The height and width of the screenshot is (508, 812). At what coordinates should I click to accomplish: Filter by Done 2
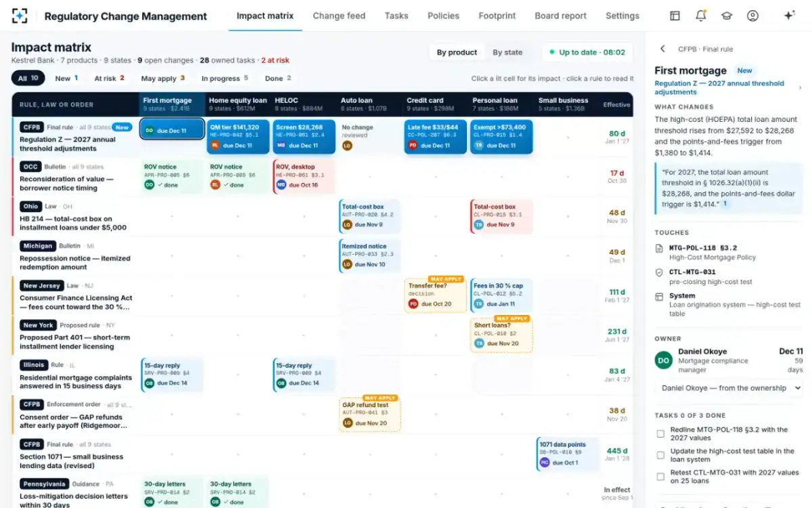278,79
